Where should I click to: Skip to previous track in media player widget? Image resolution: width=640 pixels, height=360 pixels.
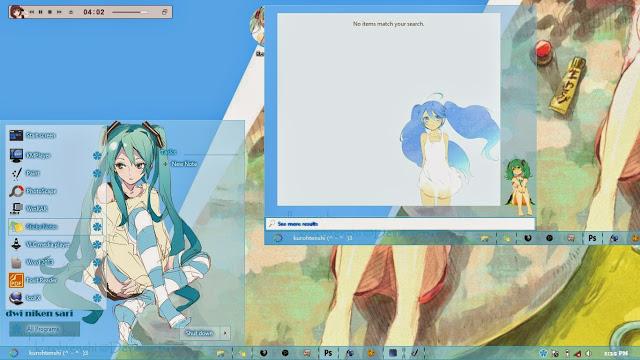coord(31,12)
